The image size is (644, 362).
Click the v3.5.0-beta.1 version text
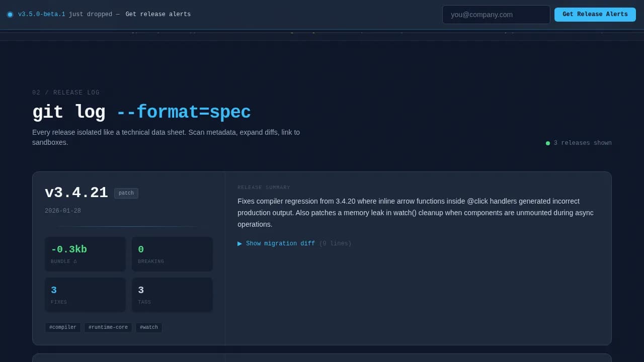[42, 15]
